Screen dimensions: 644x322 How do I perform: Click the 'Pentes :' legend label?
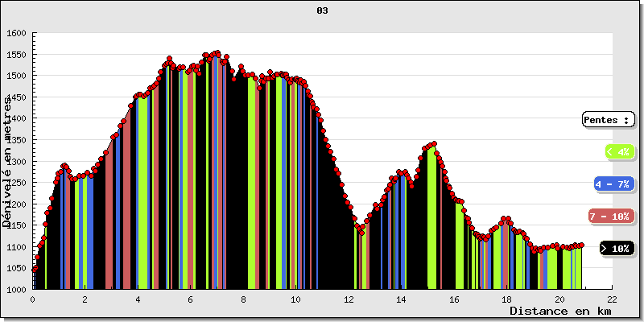pos(609,120)
